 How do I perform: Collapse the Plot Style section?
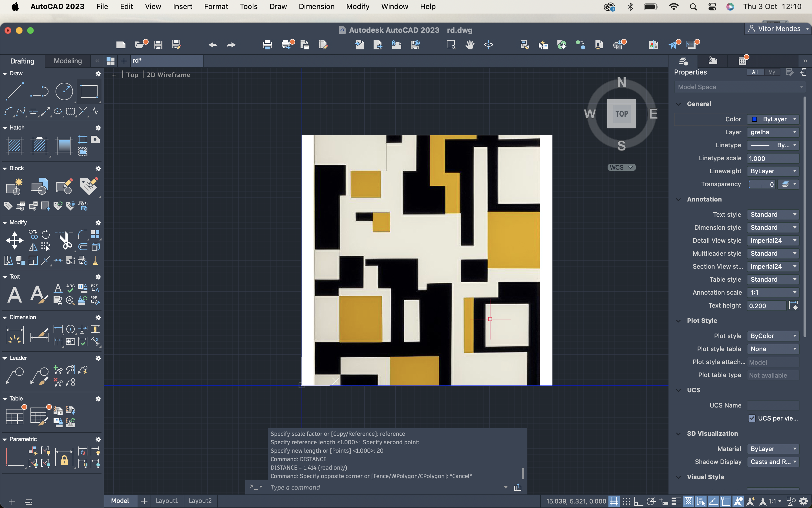678,321
